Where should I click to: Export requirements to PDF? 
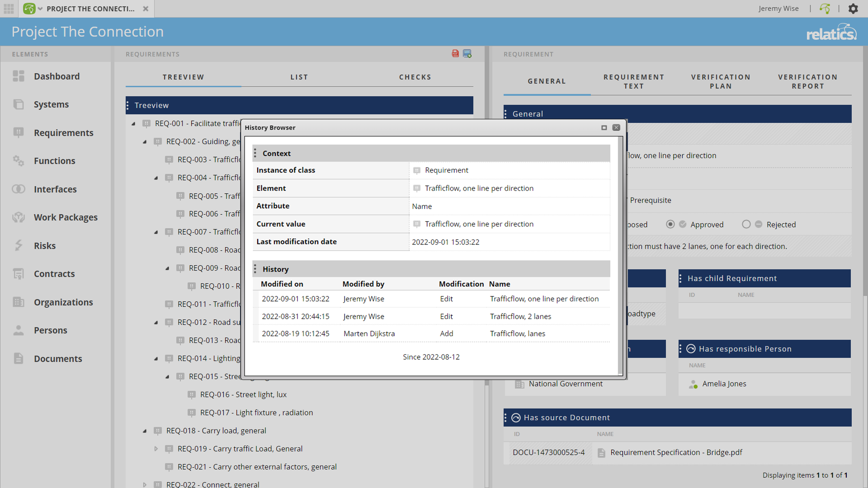455,54
